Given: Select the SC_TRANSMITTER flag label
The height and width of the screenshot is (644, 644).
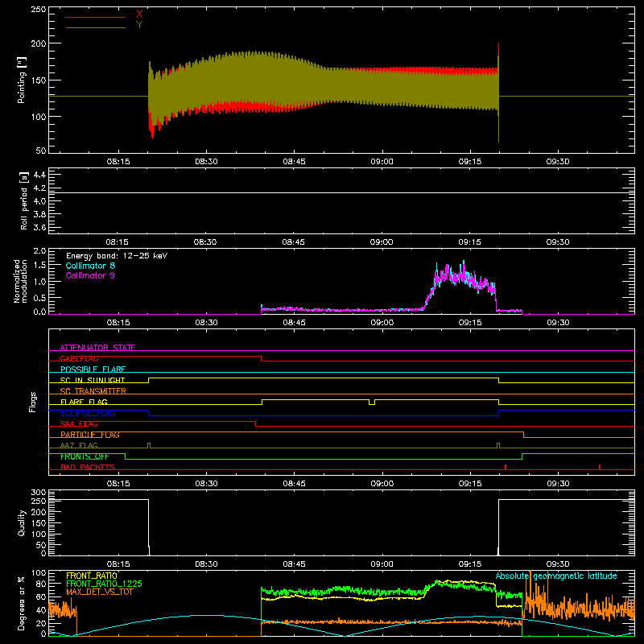Looking at the screenshot, I should (x=93, y=391).
